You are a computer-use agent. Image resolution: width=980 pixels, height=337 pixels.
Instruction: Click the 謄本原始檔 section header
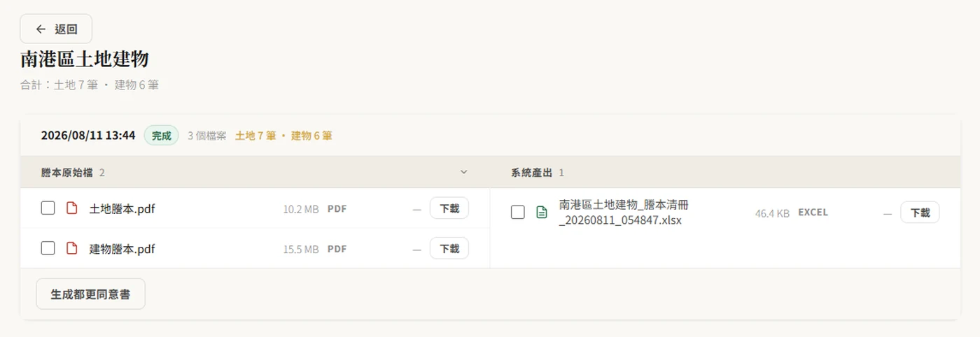tap(255, 172)
